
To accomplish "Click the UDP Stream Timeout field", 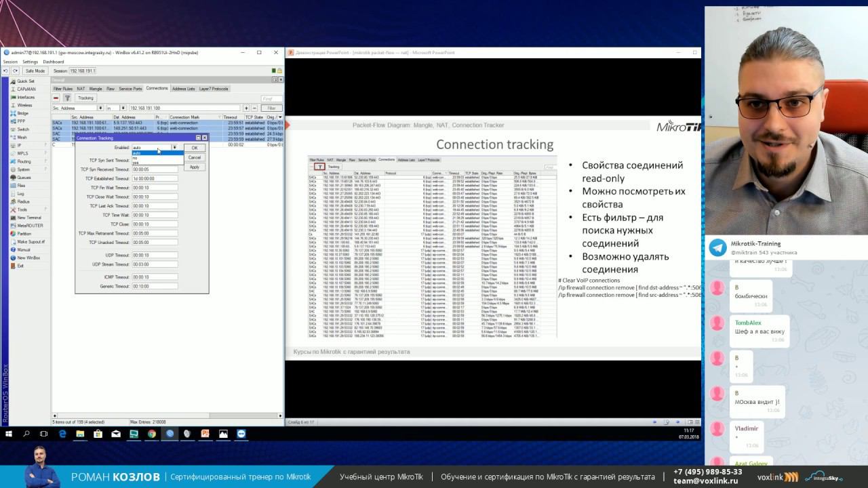I will [x=155, y=264].
